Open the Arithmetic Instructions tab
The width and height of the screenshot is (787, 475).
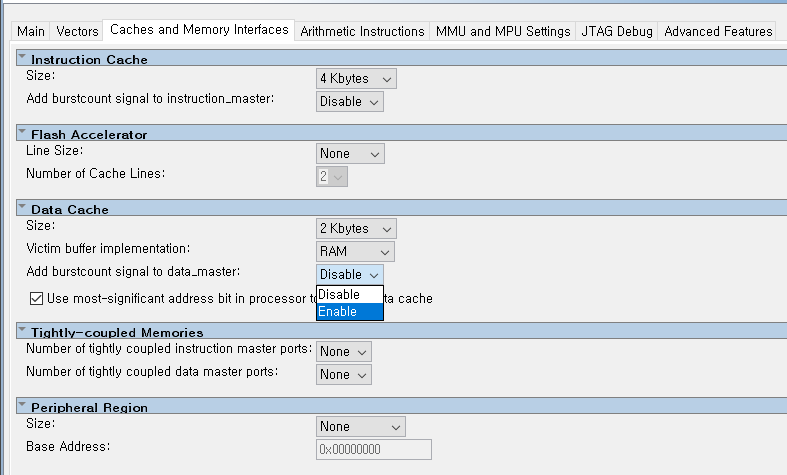tap(362, 32)
